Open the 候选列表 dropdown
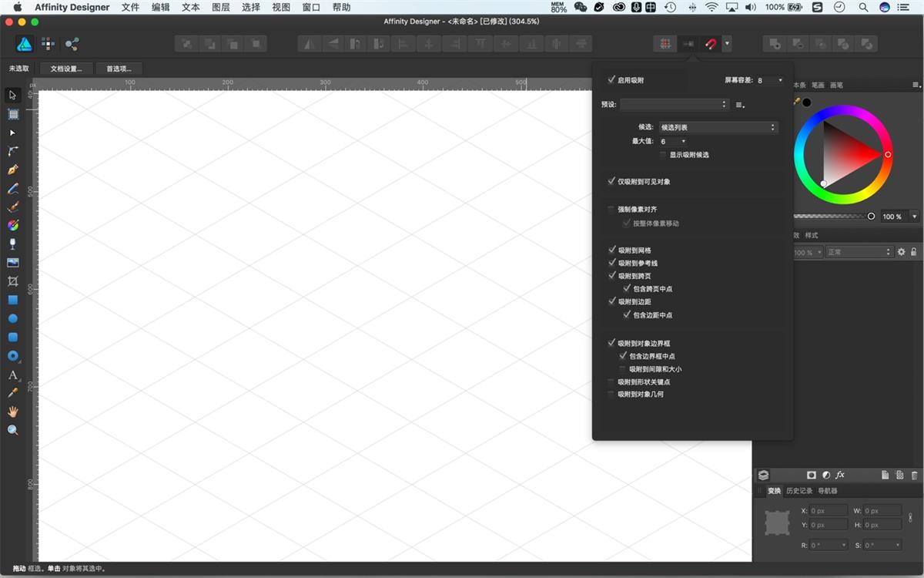 tap(718, 127)
